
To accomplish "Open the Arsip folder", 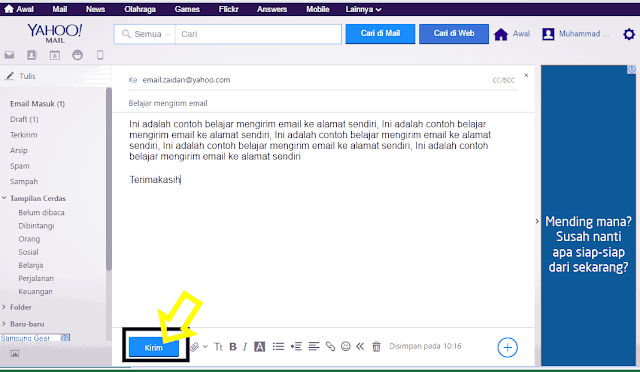I will pyautogui.click(x=19, y=150).
